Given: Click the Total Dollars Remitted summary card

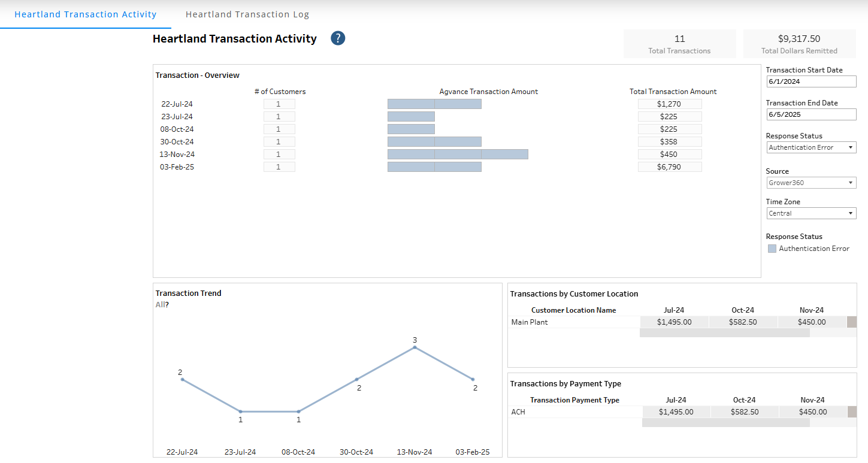Looking at the screenshot, I should click(800, 44).
